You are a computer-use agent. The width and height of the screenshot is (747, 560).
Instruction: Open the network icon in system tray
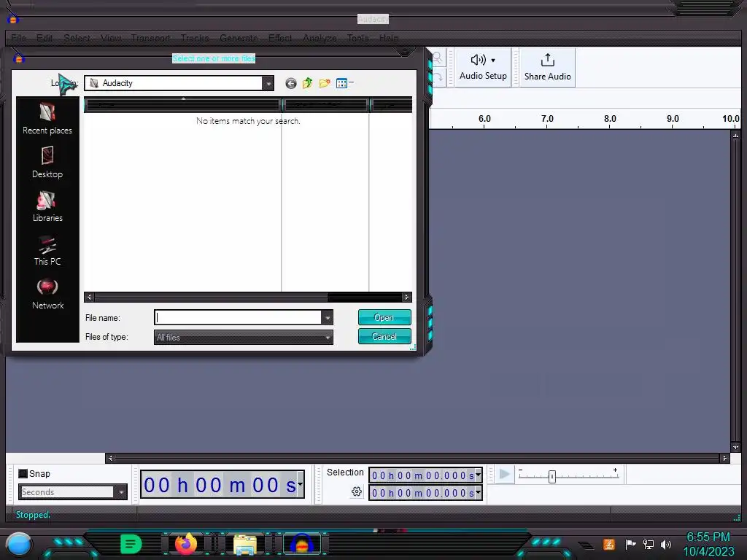[649, 544]
